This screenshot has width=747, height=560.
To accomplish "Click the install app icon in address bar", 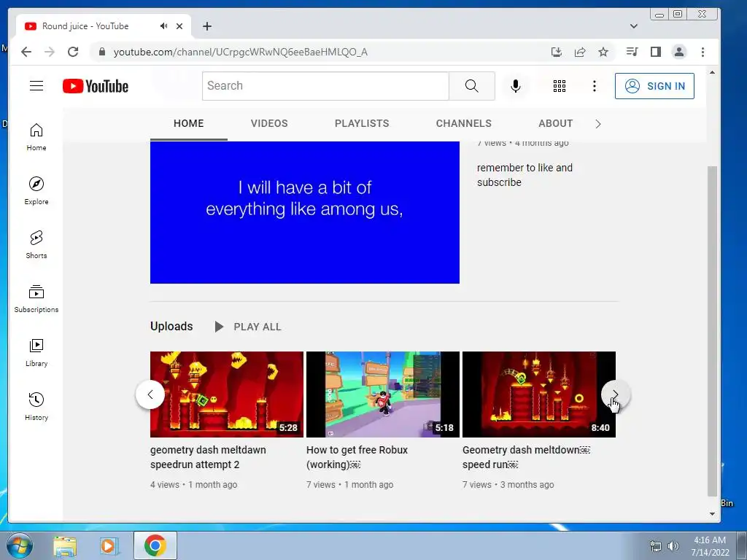I will [557, 52].
